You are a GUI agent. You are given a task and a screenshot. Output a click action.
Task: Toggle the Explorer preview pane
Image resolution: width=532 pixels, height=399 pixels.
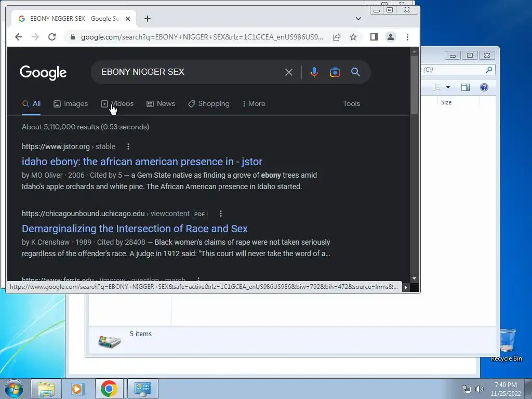(465, 87)
